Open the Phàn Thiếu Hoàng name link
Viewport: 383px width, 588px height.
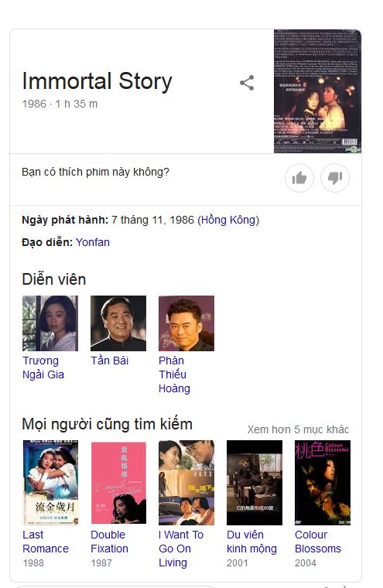[x=174, y=374]
